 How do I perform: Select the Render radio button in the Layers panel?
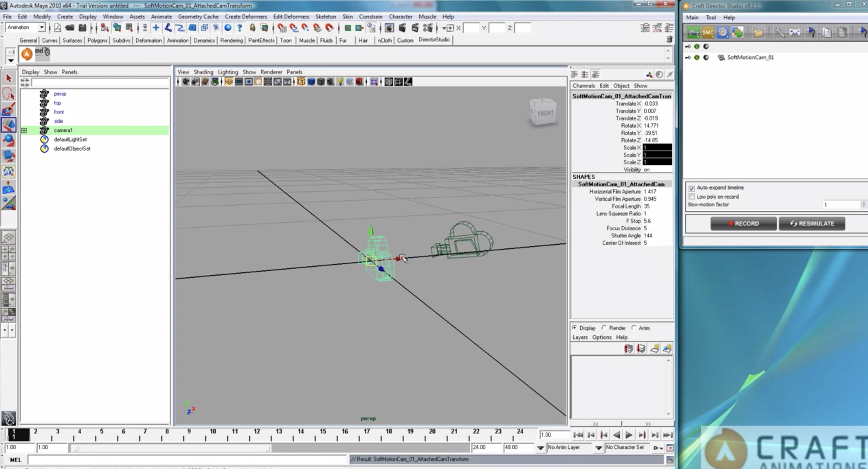(x=604, y=328)
